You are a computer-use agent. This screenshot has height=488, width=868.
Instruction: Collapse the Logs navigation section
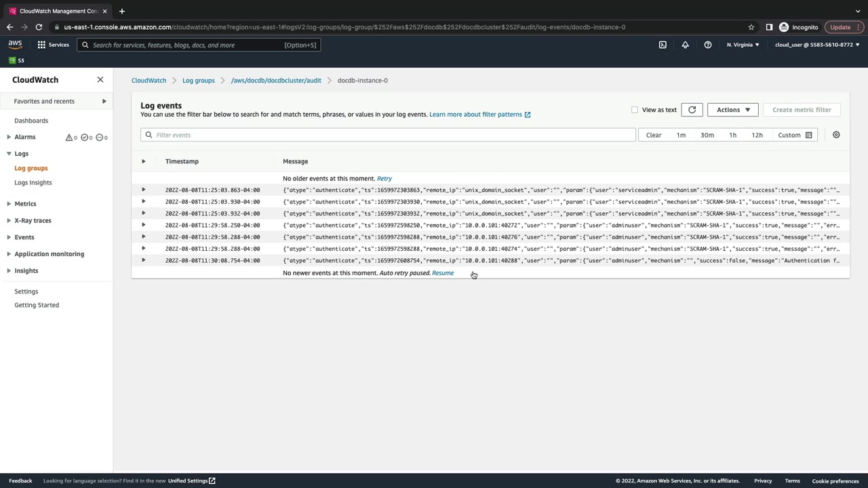click(x=9, y=154)
